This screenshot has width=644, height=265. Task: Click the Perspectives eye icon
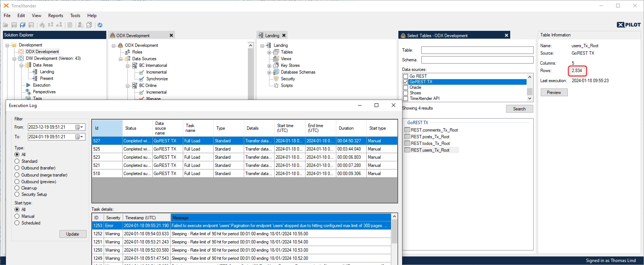click(x=28, y=92)
